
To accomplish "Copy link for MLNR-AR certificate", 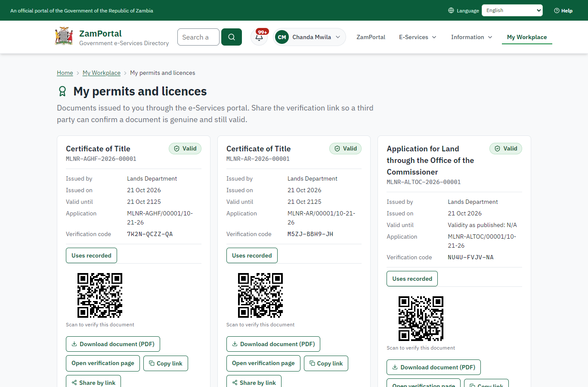I will point(326,363).
